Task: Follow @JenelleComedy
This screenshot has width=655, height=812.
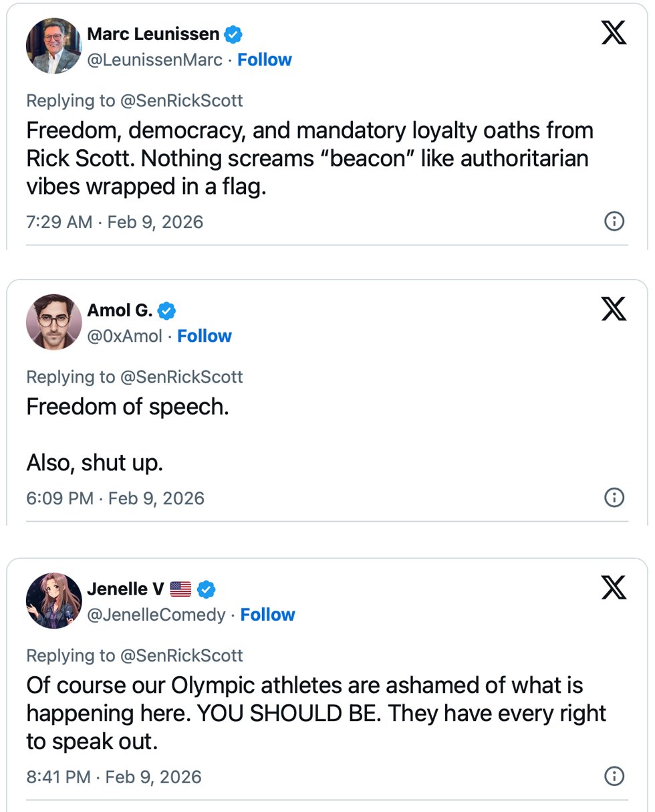Action: click(267, 615)
